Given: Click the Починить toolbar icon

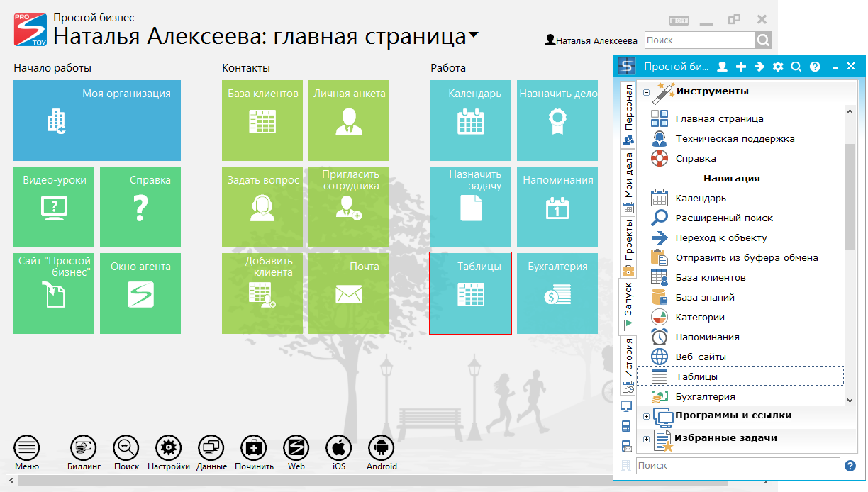Looking at the screenshot, I should pos(254,448).
